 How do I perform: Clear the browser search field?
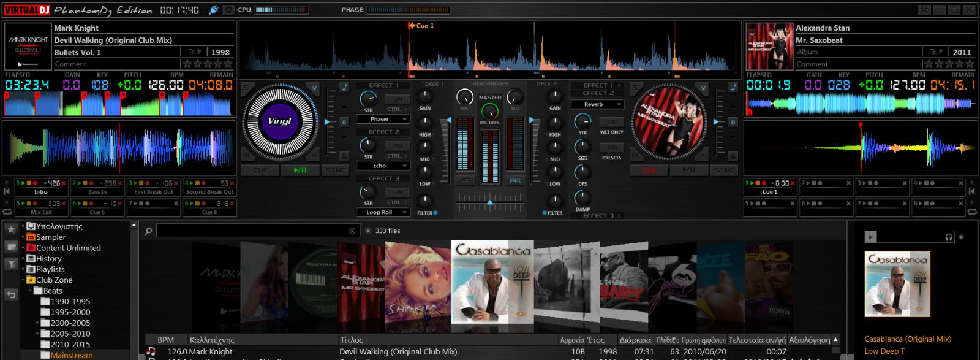click(x=352, y=231)
